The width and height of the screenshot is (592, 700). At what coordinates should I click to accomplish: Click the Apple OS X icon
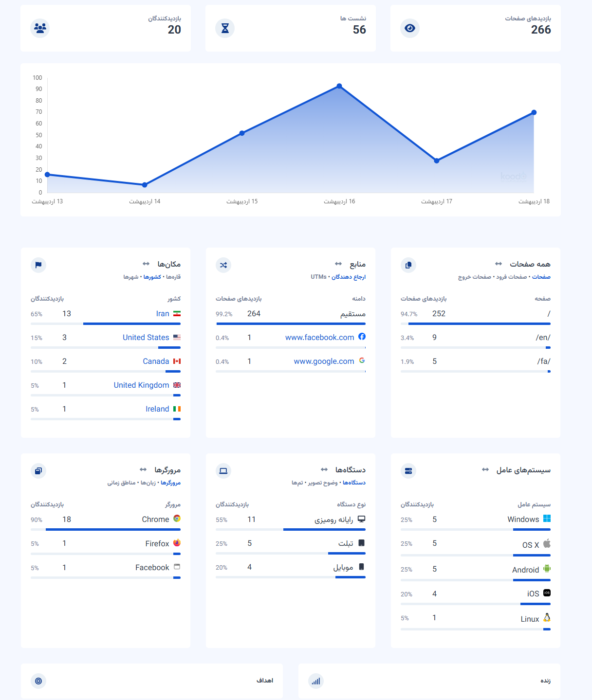pyautogui.click(x=547, y=543)
